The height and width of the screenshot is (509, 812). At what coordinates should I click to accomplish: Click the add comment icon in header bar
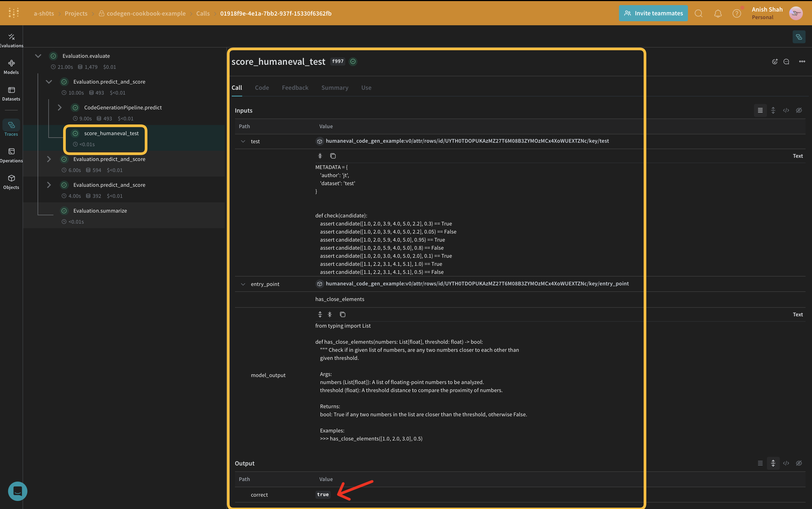tap(787, 61)
